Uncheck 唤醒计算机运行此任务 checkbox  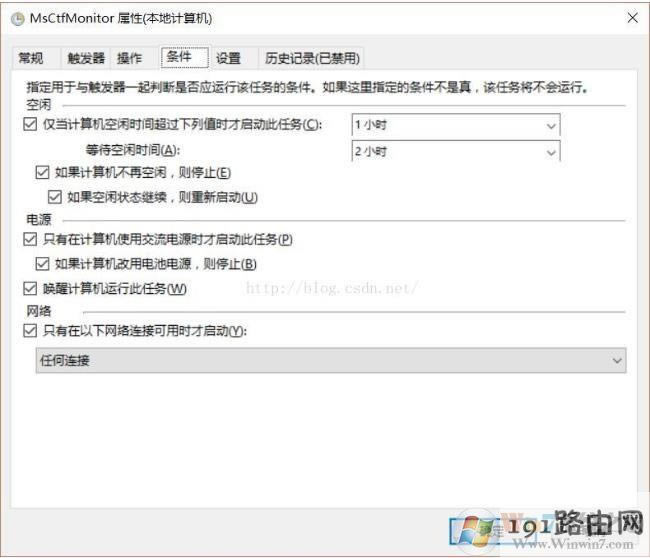tap(27, 289)
